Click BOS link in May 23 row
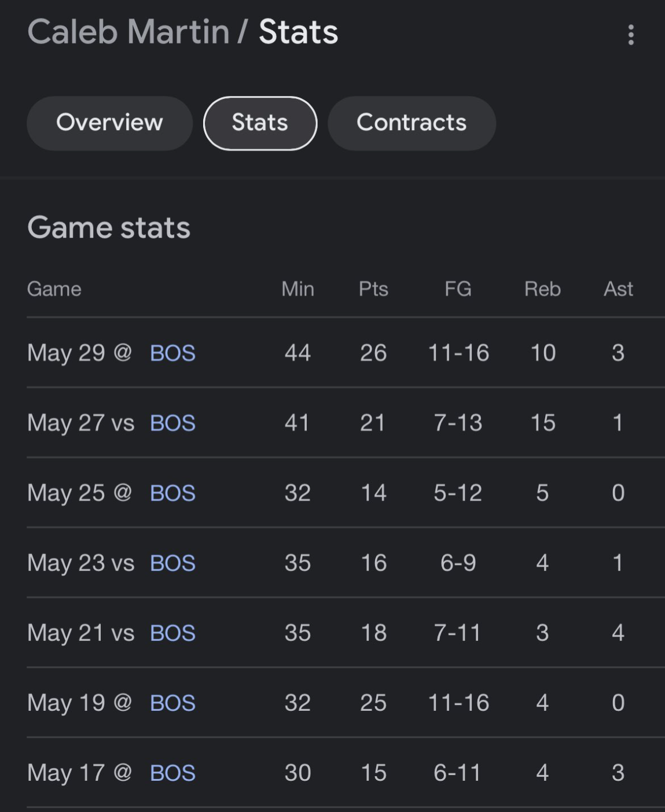Image resolution: width=665 pixels, height=812 pixels. (x=172, y=563)
